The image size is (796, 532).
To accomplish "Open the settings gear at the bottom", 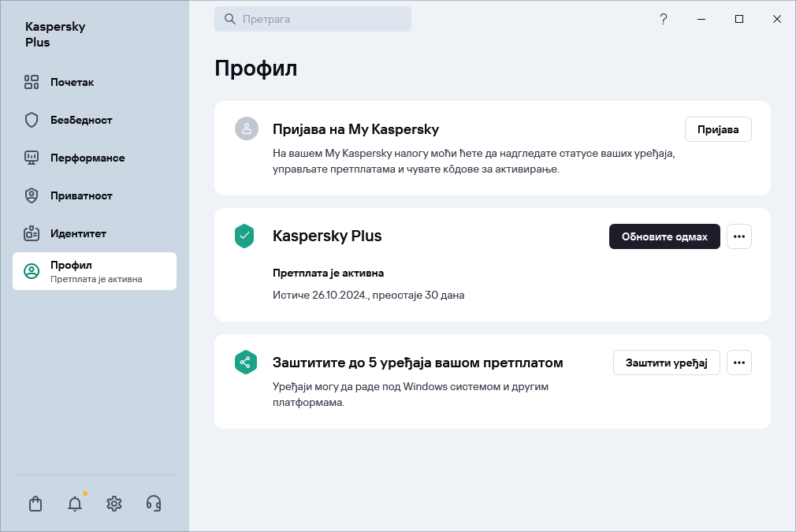I will (x=113, y=504).
